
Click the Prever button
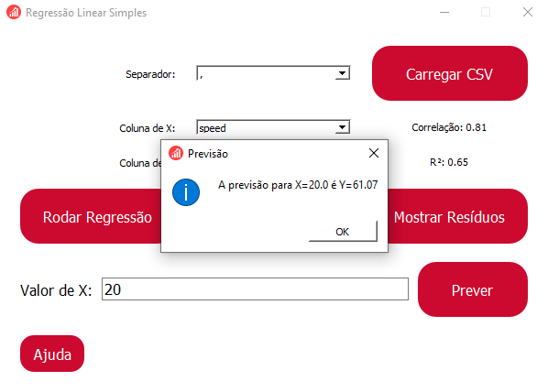click(473, 289)
